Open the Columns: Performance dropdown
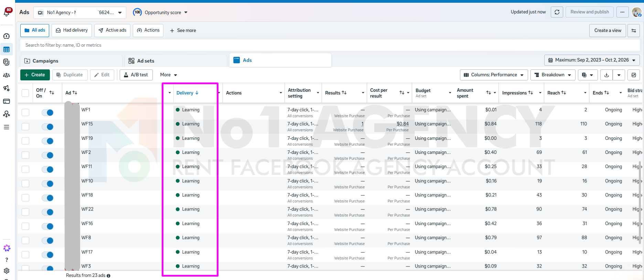This screenshot has height=280, width=644. [x=494, y=75]
